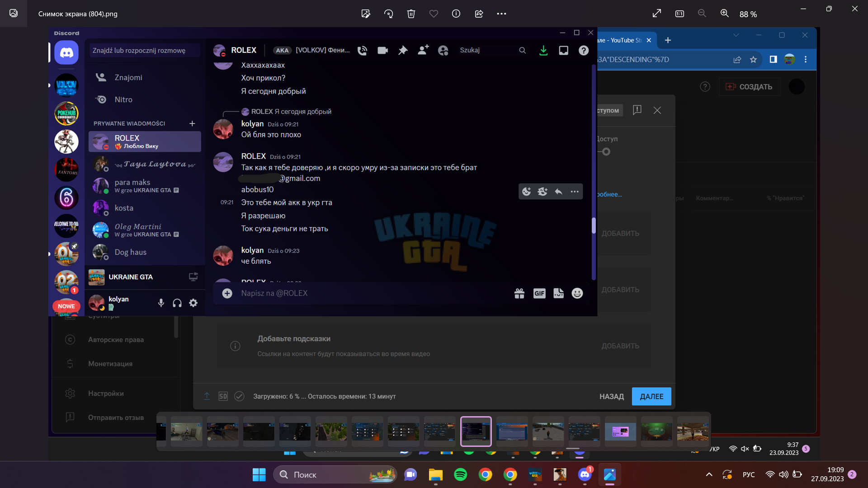Click the ДАЛЕЕ button
This screenshot has width=868, height=488.
(x=651, y=396)
